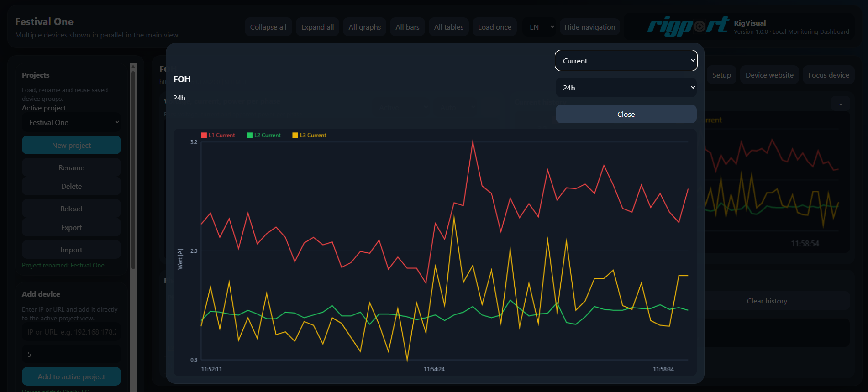868x392 pixels.
Task: Open the Current measurement dropdown
Action: tap(626, 61)
